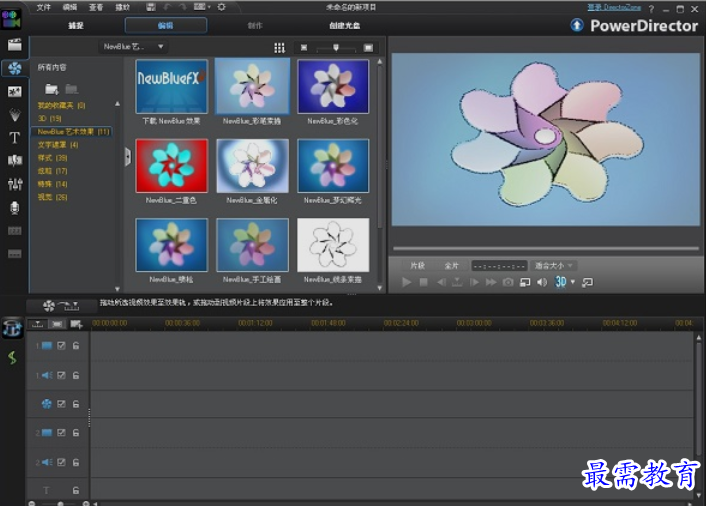Open the Playback menu
This screenshot has width=706, height=506.
tap(122, 7)
